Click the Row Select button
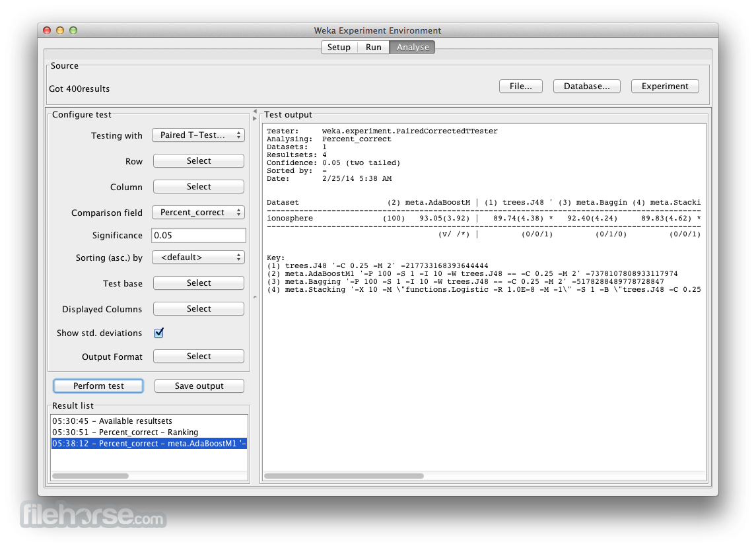756x548 pixels. pyautogui.click(x=199, y=161)
